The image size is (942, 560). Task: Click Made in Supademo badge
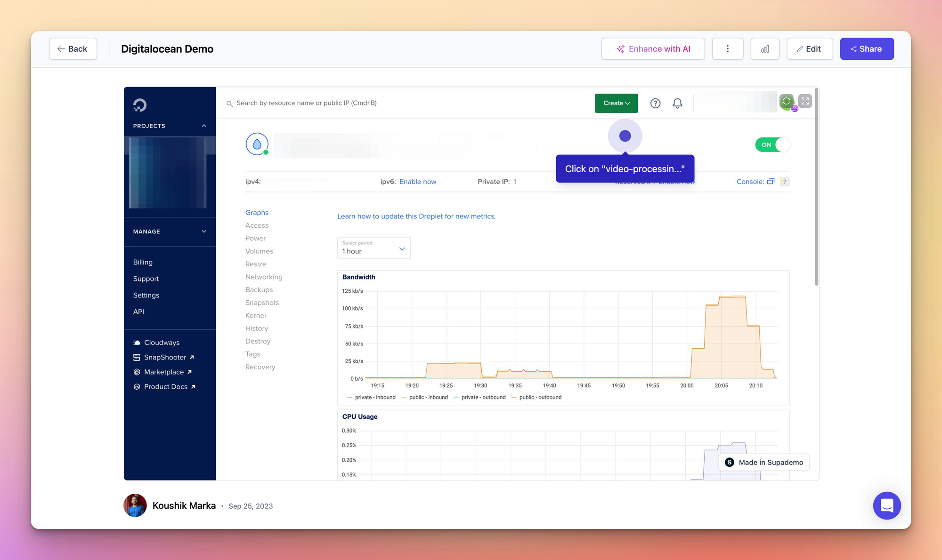pyautogui.click(x=764, y=462)
